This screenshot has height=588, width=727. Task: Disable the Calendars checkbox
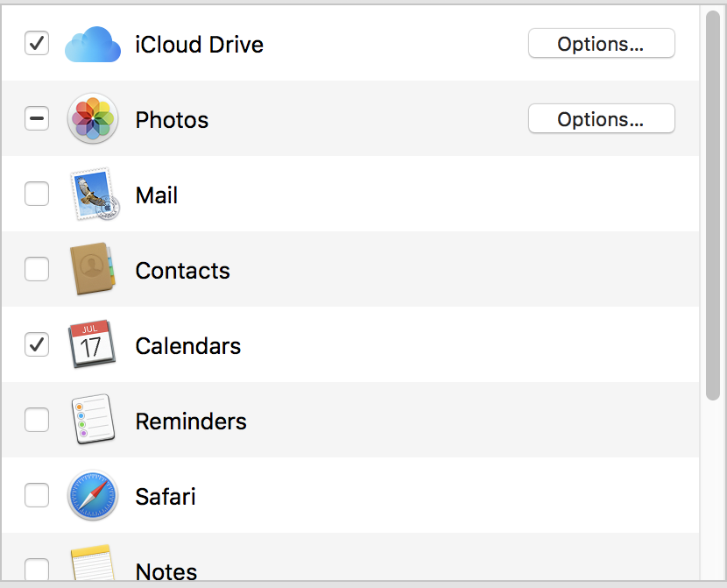37,344
